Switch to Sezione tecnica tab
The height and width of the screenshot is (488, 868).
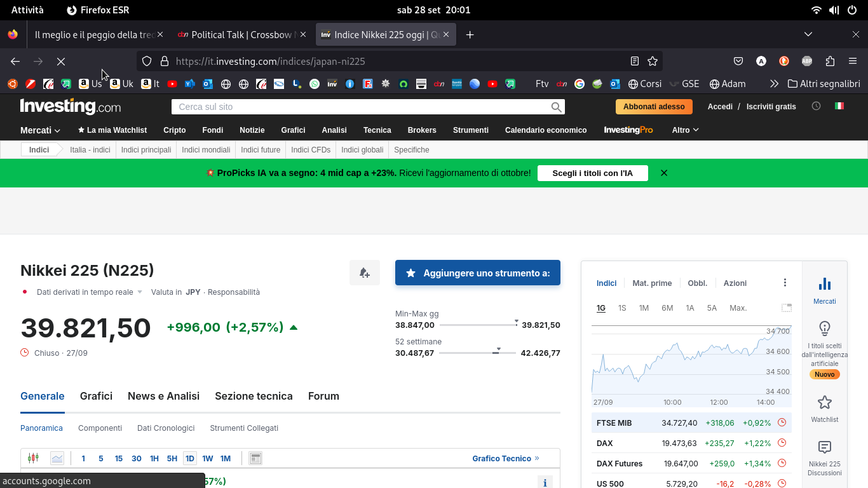254,396
